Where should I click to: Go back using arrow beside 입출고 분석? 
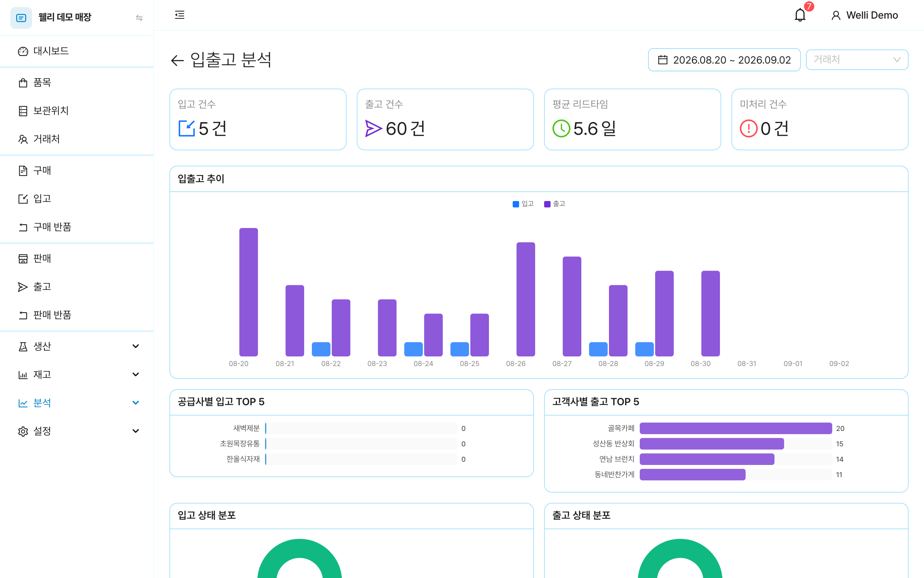coord(177,60)
